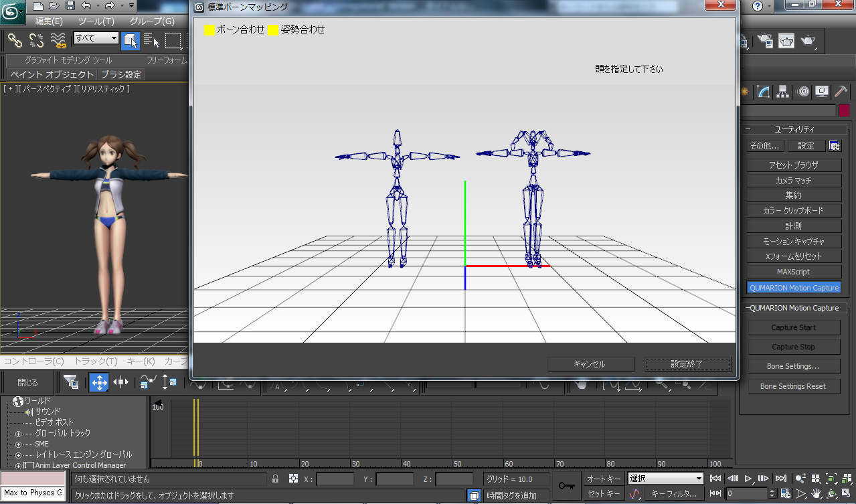Open the ツール(T) menu
Screen dimensions: 856x504
(x=96, y=20)
